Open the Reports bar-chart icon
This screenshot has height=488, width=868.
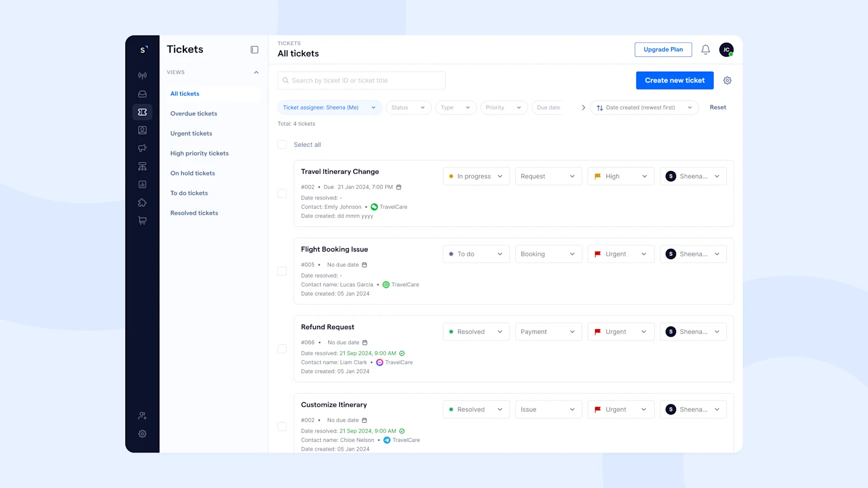coord(142,184)
